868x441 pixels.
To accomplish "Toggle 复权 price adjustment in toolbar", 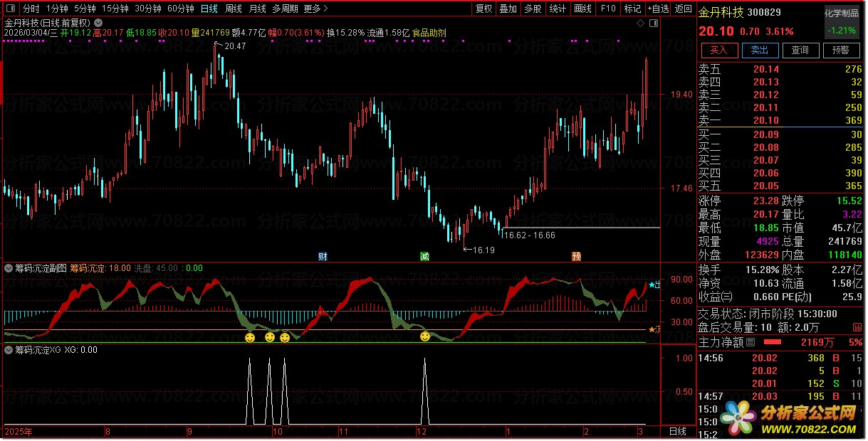I will tap(483, 9).
